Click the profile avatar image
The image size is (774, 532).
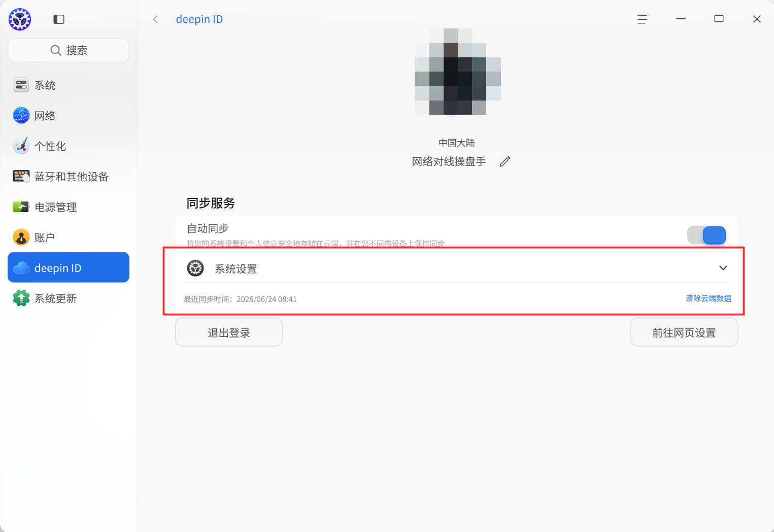[x=458, y=72]
